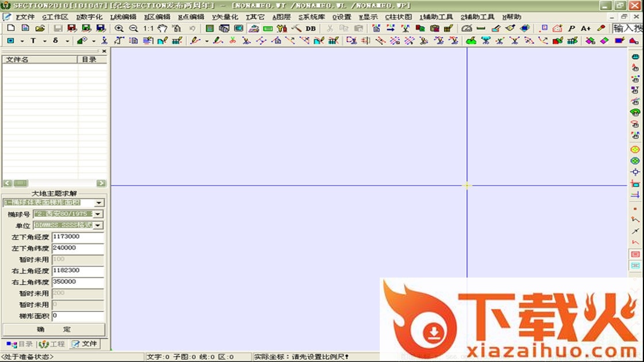The height and width of the screenshot is (362, 644).
Task: Open the 椭球号 ellipsoid dropdown
Action: [98, 214]
